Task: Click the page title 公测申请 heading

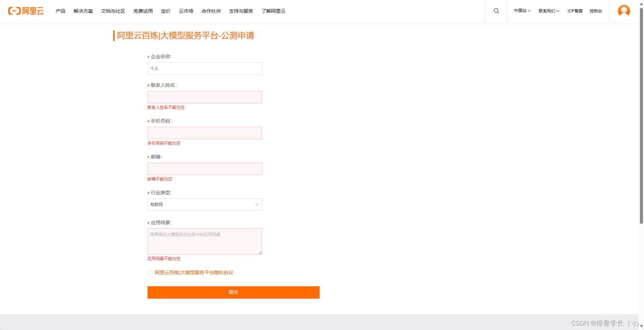Action: point(186,35)
